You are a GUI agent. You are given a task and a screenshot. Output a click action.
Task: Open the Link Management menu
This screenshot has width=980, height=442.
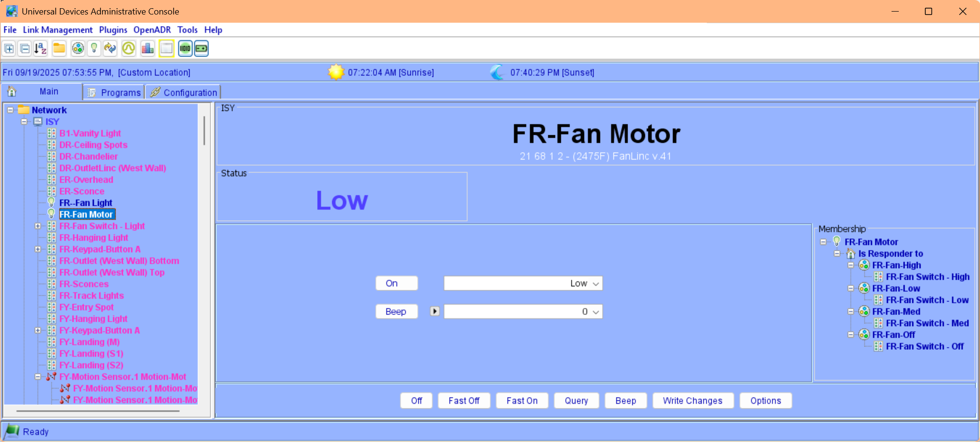pyautogui.click(x=58, y=30)
